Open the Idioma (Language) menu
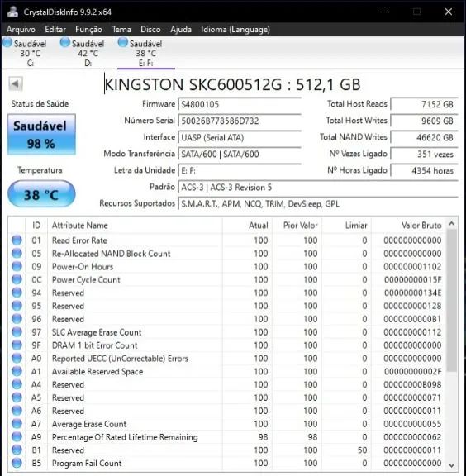This screenshot has width=466, height=476. click(235, 30)
